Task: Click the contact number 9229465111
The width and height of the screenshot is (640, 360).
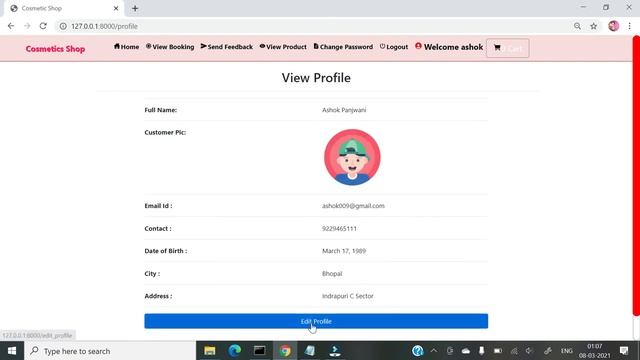Action: click(x=339, y=229)
